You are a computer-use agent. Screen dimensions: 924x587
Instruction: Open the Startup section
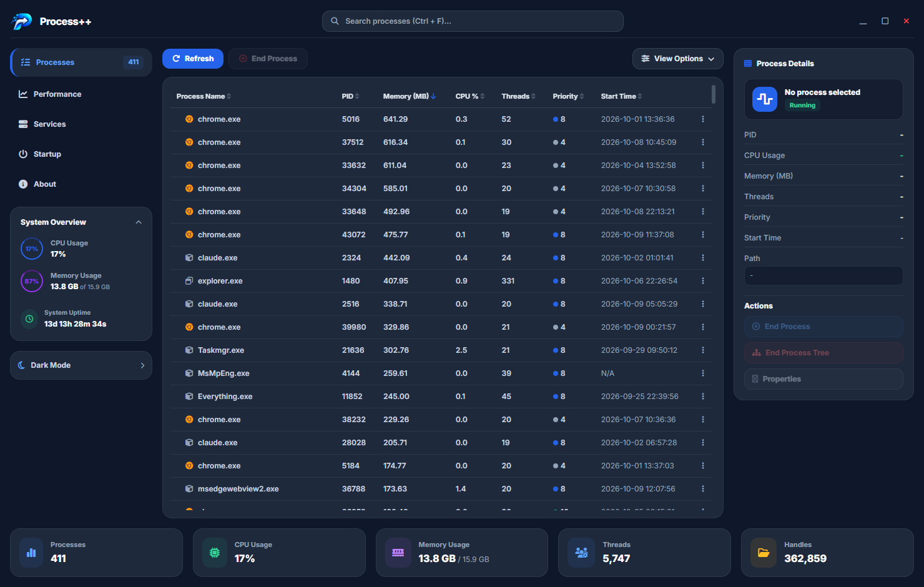[81, 154]
